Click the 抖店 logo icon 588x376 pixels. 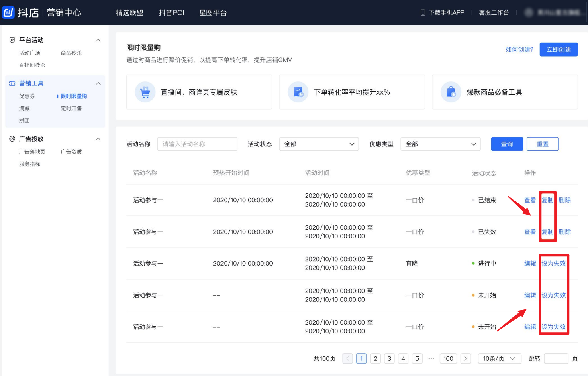tap(8, 12)
